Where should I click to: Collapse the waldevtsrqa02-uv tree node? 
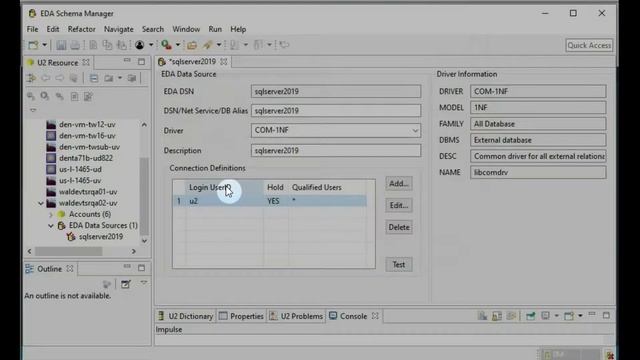tap(41, 203)
